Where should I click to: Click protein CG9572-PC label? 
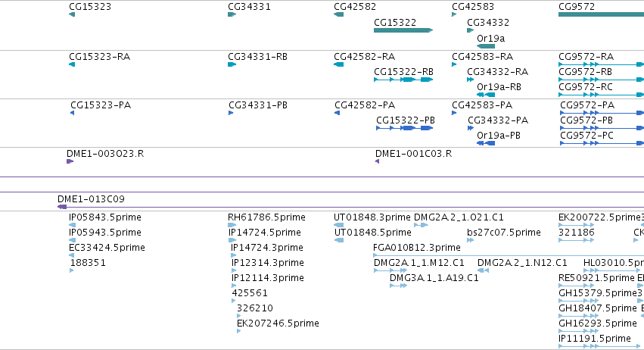(587, 136)
